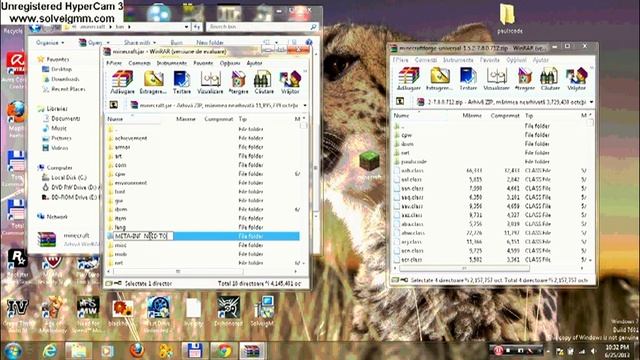Click Vizualizare icon in minecraftforge WinRAR window
The width and height of the screenshot is (640, 360).
point(496,78)
